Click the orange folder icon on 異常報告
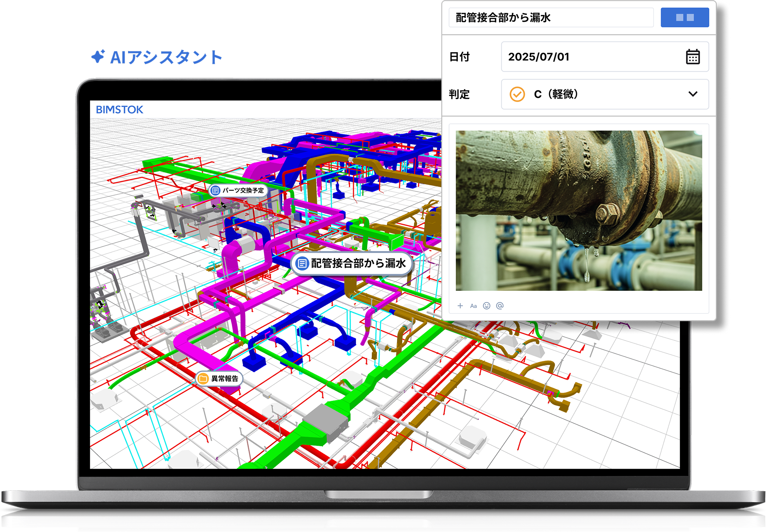Viewport: 769px width, 532px height. coord(203,379)
